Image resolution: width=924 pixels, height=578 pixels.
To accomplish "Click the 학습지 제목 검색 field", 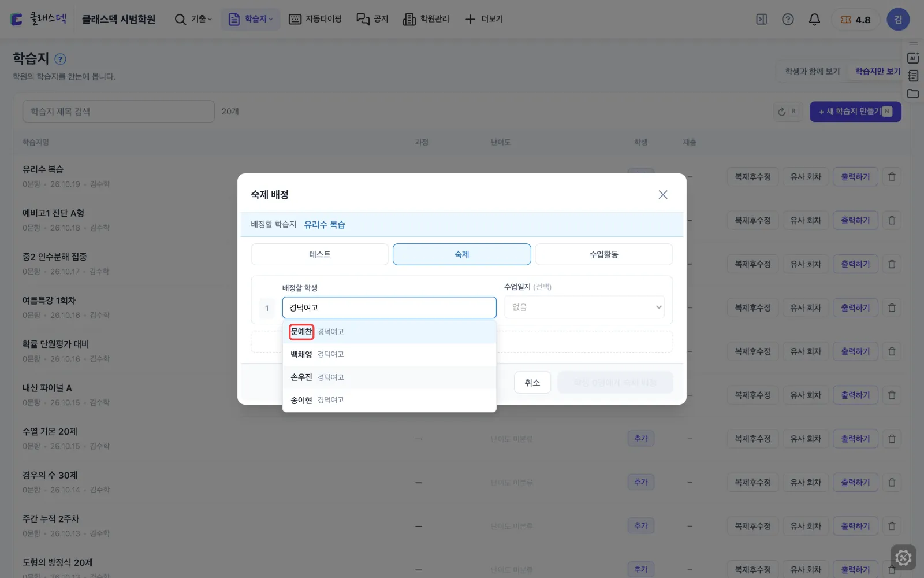I will coord(118,112).
